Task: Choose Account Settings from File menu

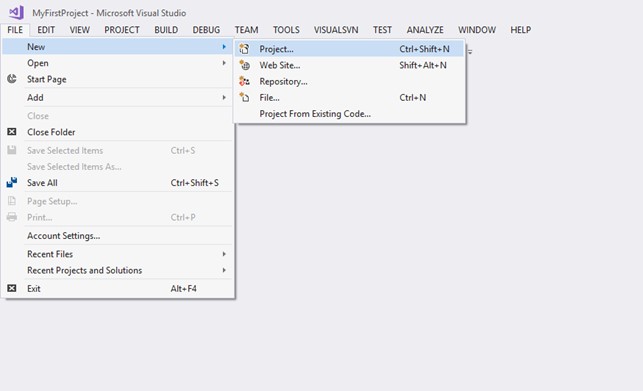Action: pyautogui.click(x=64, y=236)
